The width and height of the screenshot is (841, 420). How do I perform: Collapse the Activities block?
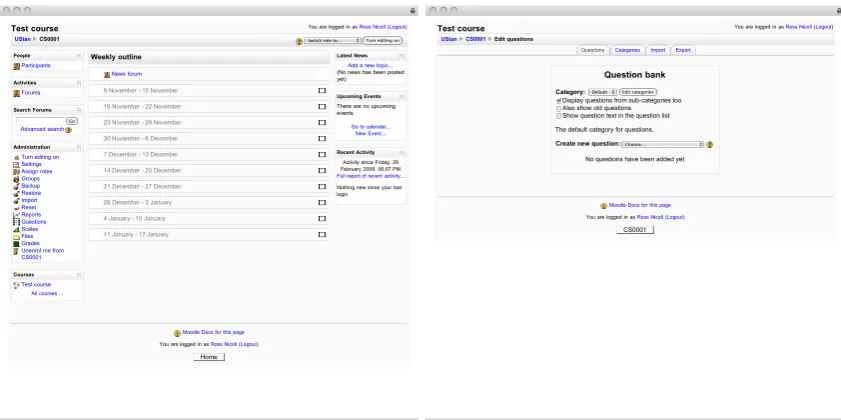(79, 83)
